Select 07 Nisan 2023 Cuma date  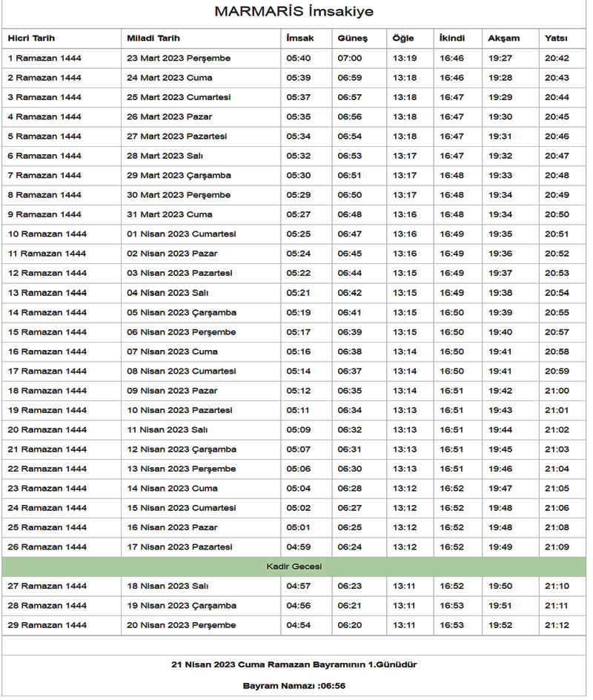click(172, 351)
